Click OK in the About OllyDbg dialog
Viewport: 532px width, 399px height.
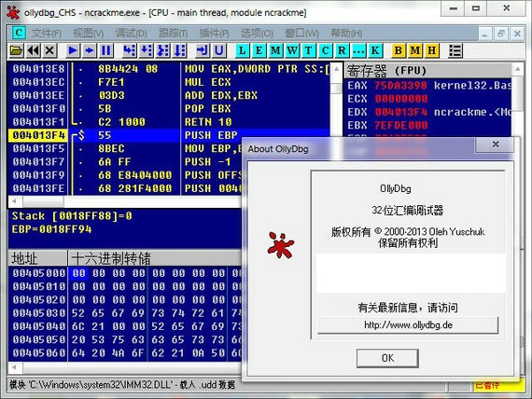click(387, 358)
